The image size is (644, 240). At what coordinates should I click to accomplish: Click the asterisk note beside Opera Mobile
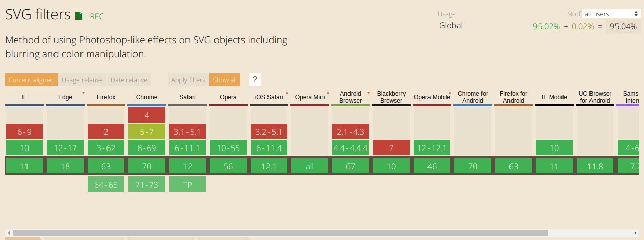pos(450,94)
